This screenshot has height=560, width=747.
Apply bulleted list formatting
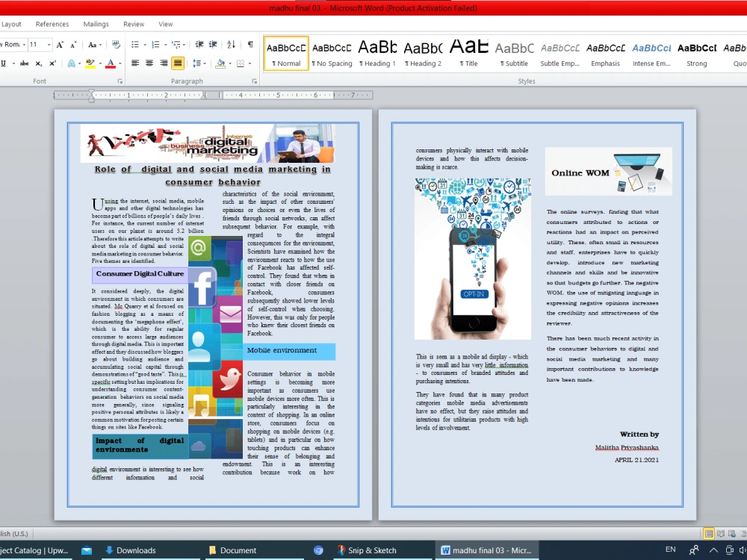point(135,45)
